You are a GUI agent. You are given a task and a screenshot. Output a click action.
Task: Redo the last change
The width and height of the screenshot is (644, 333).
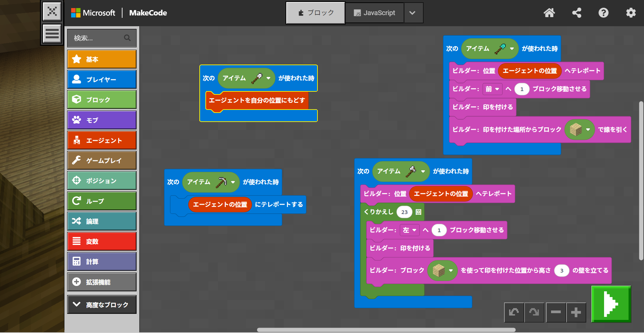click(534, 312)
